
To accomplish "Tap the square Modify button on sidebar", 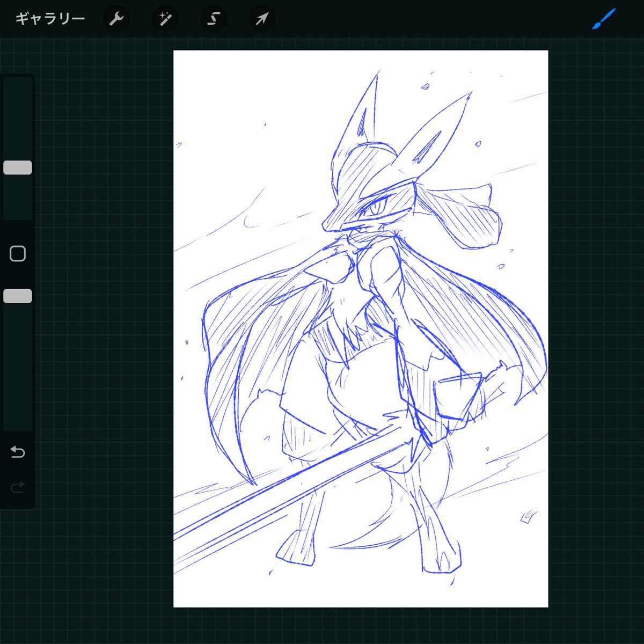I will [18, 253].
